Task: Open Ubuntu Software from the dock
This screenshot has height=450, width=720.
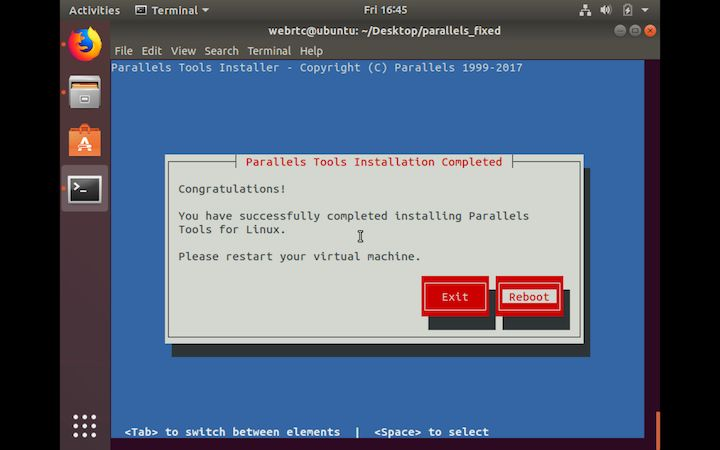Action: click(85, 141)
